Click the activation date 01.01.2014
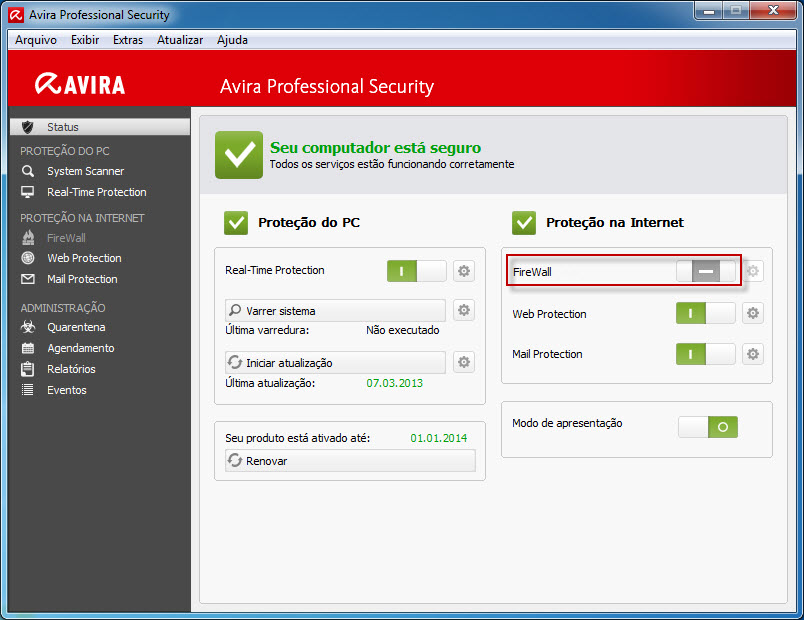Image resolution: width=804 pixels, height=620 pixels. 439,438
